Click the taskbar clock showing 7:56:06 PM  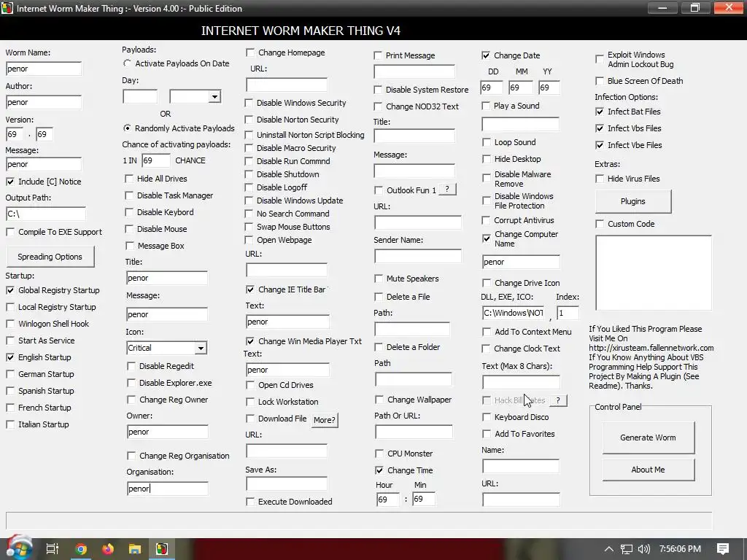(680, 549)
